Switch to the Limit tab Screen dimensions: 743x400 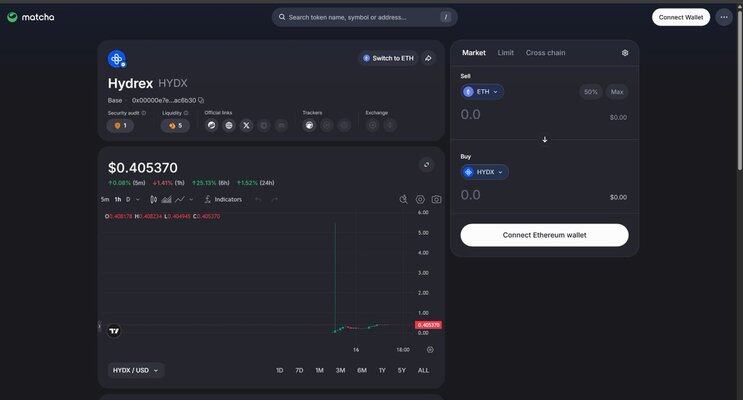(506, 53)
